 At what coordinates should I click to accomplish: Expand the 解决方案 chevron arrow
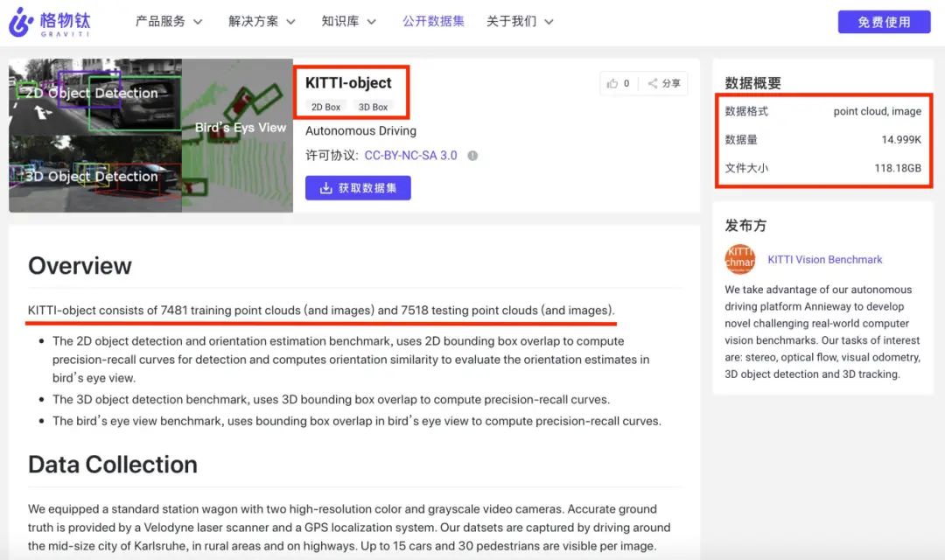pyautogui.click(x=290, y=22)
